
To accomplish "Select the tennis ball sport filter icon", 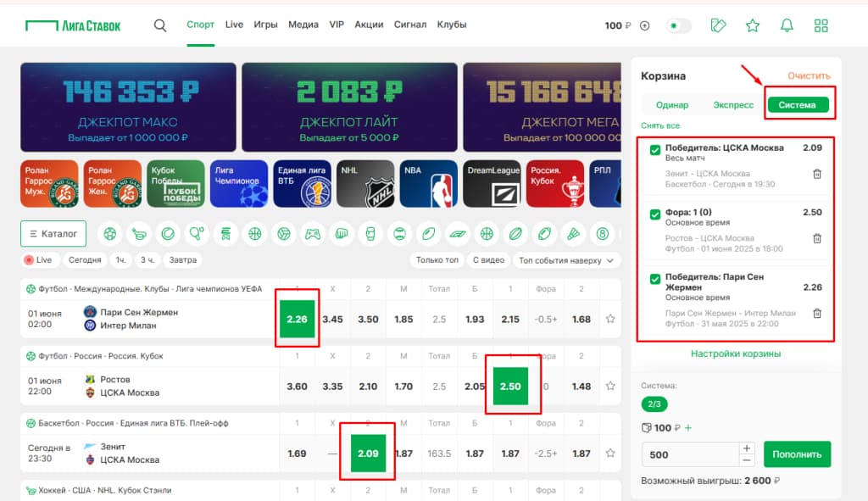I will tap(168, 234).
